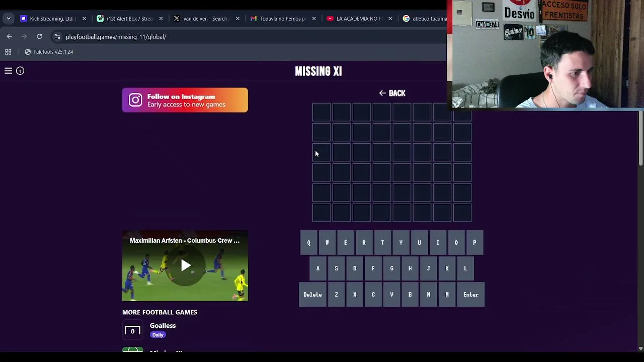Tap the X key on keyboard
The width and height of the screenshot is (644, 362).
click(x=355, y=295)
